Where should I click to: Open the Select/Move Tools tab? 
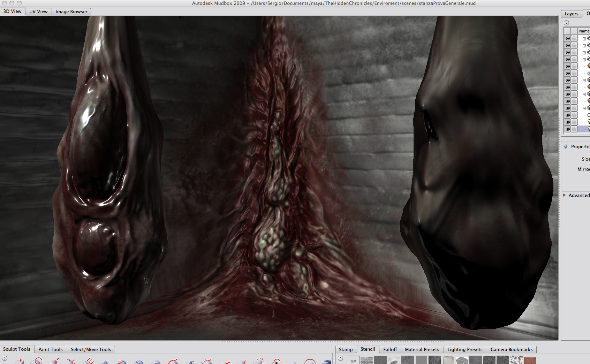tap(91, 349)
